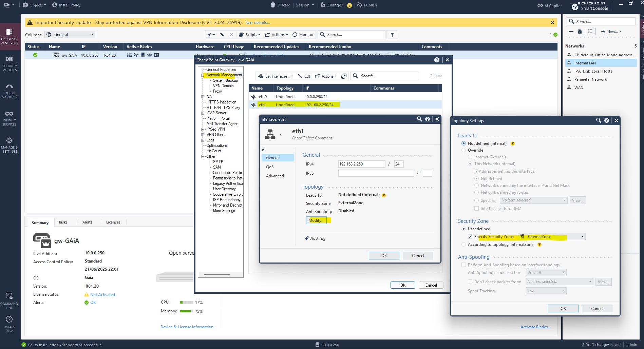Click Monitor in the gateways toolbar

pyautogui.click(x=303, y=35)
